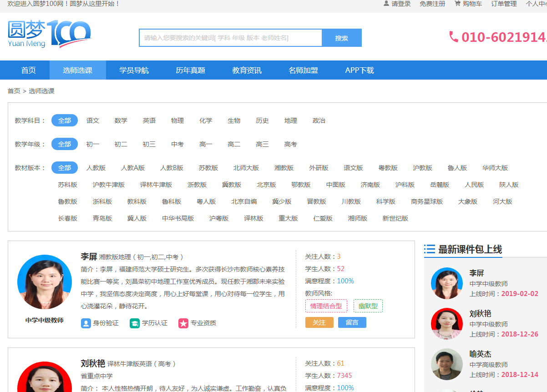Click 请登录 link in top bar
The image size is (547, 392).
tap(401, 4)
